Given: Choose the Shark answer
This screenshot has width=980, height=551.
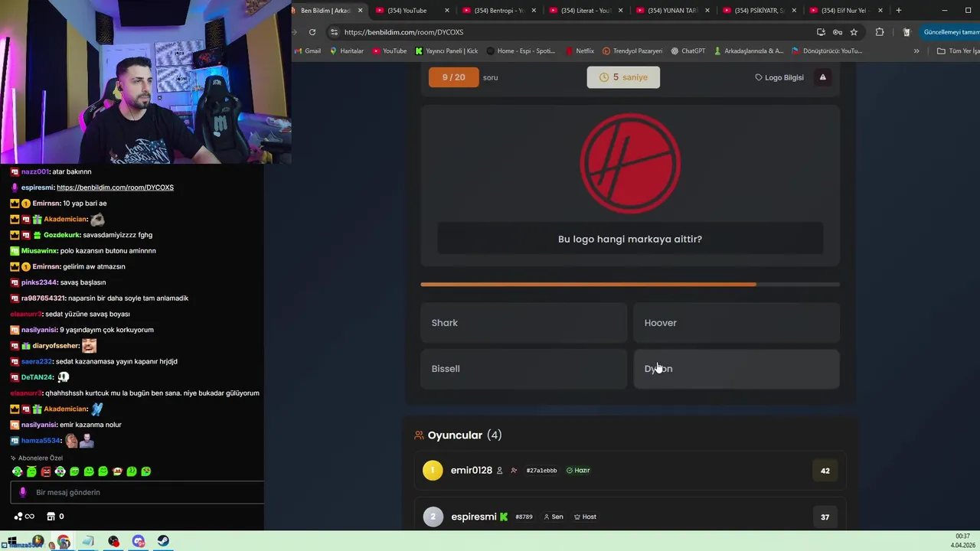Looking at the screenshot, I should tap(524, 323).
